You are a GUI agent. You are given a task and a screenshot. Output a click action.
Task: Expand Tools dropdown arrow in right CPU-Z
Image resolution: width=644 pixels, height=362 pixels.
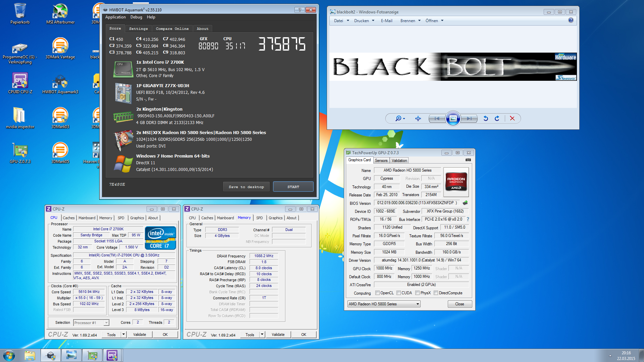click(262, 335)
